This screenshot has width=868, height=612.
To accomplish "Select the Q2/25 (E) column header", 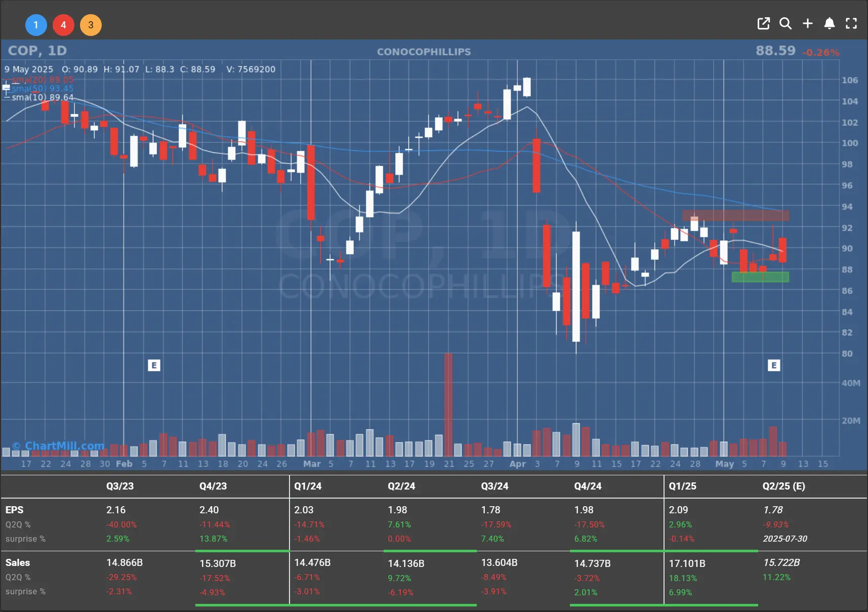I will coord(783,486).
